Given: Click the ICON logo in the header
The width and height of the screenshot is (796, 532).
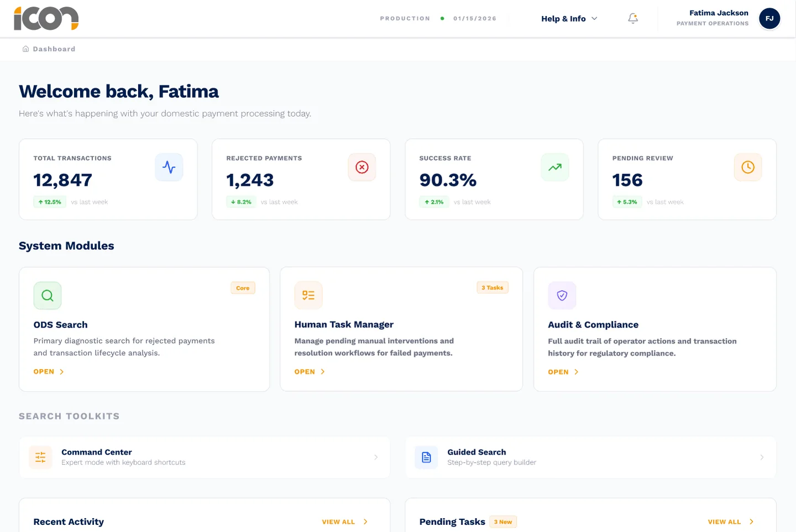Looking at the screenshot, I should point(46,19).
